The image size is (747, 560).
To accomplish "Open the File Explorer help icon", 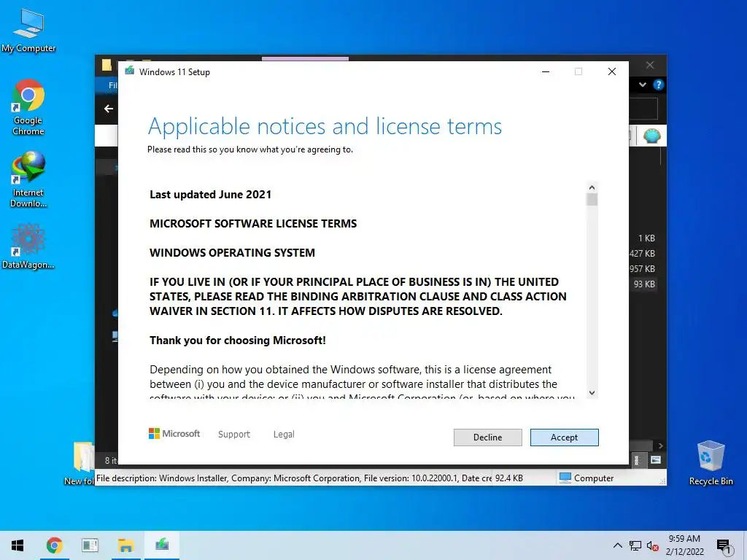I will tap(659, 85).
